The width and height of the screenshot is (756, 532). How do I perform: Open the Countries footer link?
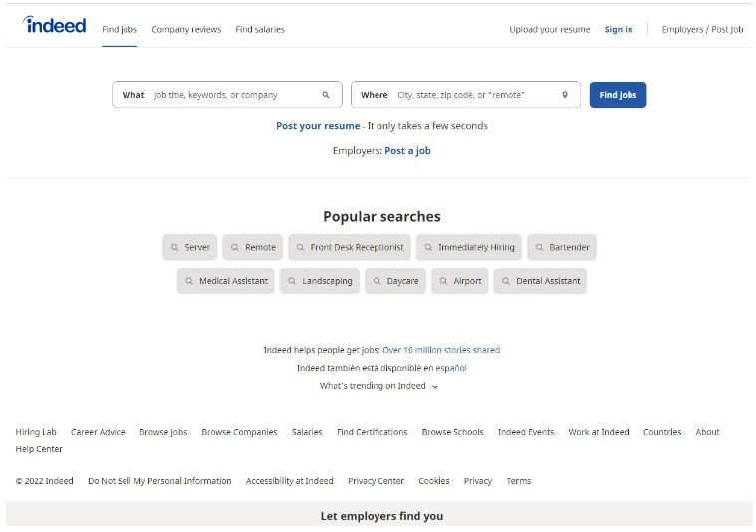coord(662,432)
